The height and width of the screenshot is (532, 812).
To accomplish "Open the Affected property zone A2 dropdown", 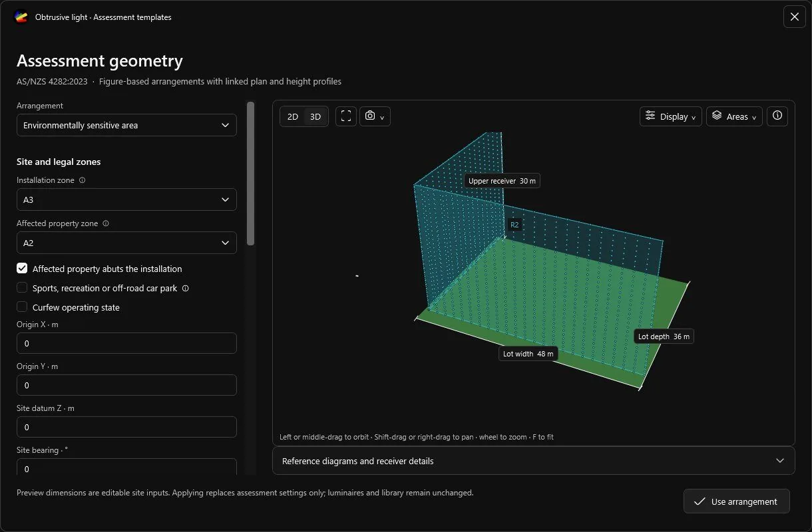I will pos(126,243).
